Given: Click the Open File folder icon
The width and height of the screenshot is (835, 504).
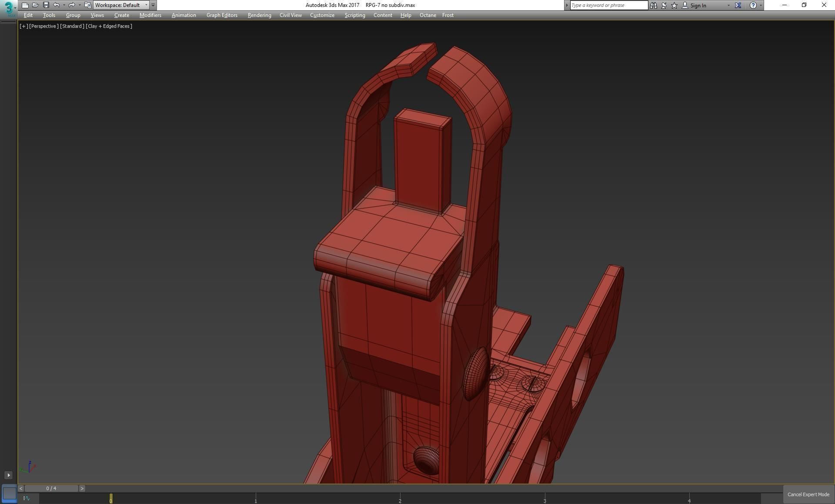Looking at the screenshot, I should pyautogui.click(x=35, y=5).
